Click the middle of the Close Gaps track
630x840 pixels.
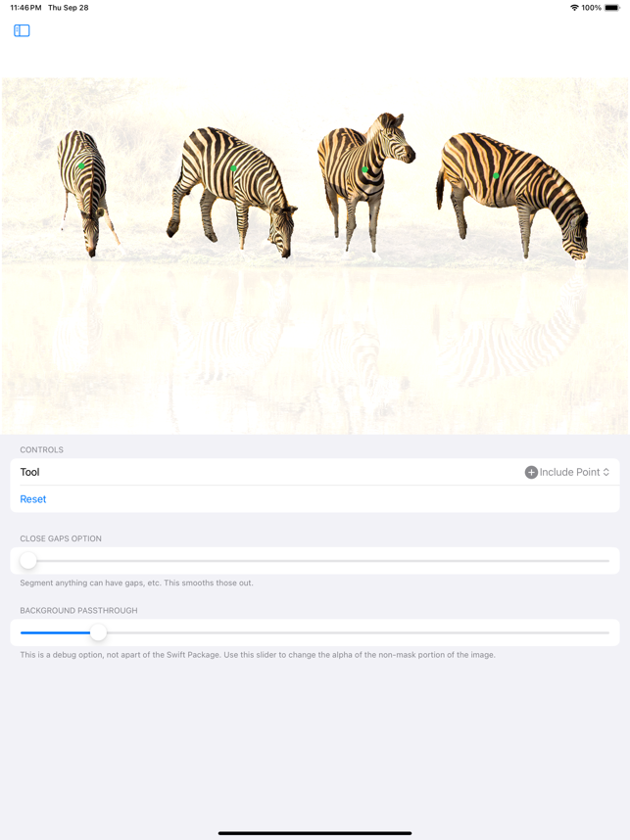(315, 561)
